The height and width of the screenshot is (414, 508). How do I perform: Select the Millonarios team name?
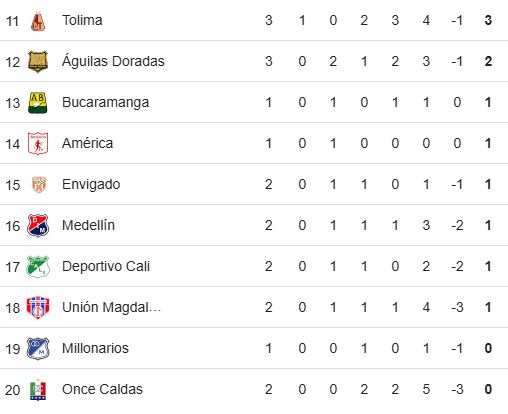tap(95, 348)
